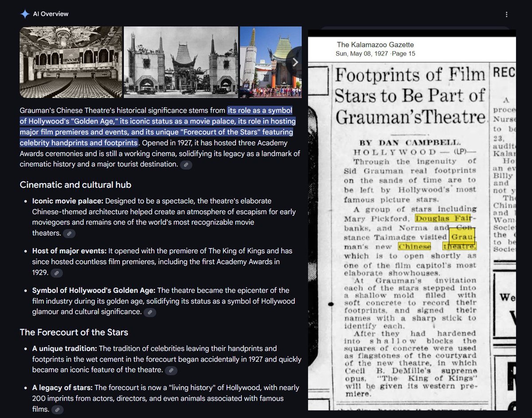This screenshot has height=418, width=532.
Task: Click the 'Iconic movie palace:' bullet label
Action: [67, 201]
